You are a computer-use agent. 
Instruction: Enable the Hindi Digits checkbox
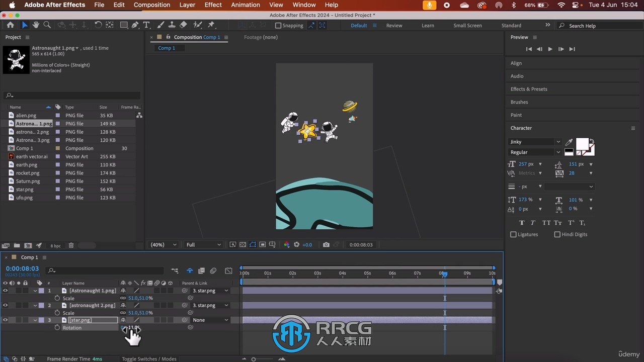[557, 234]
